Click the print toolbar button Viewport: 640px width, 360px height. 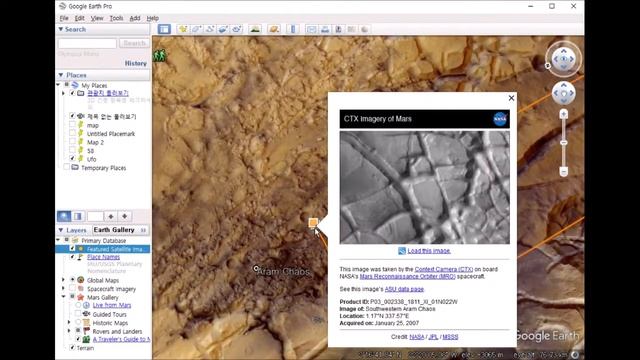click(x=325, y=29)
